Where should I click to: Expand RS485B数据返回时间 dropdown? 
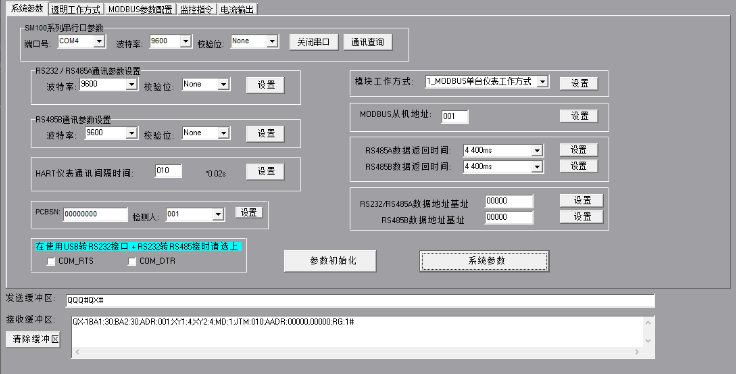[537, 167]
